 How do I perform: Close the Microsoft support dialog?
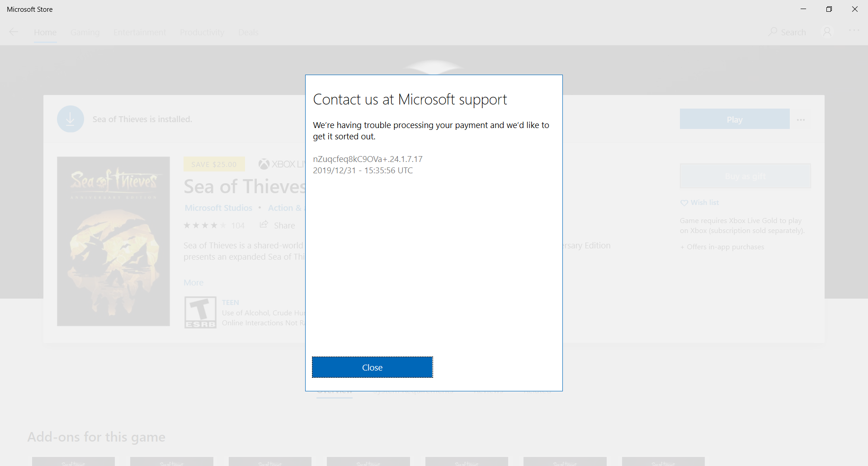click(372, 367)
